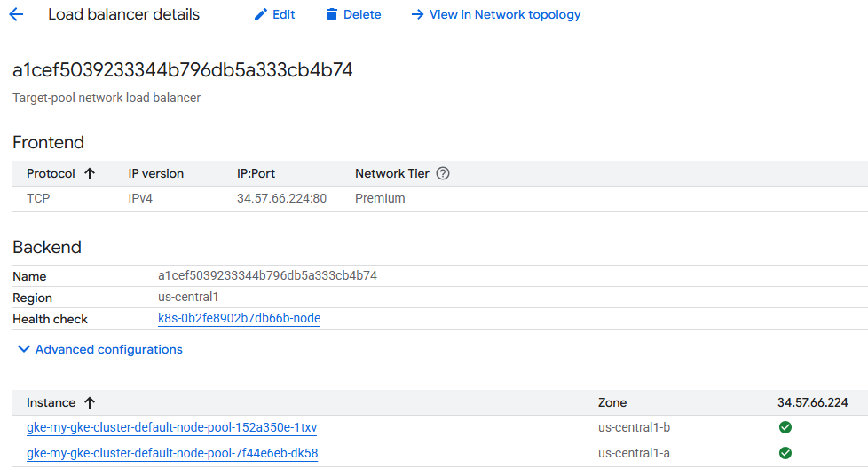Expand Advanced configurations section
The image size is (868, 469).
100,349
